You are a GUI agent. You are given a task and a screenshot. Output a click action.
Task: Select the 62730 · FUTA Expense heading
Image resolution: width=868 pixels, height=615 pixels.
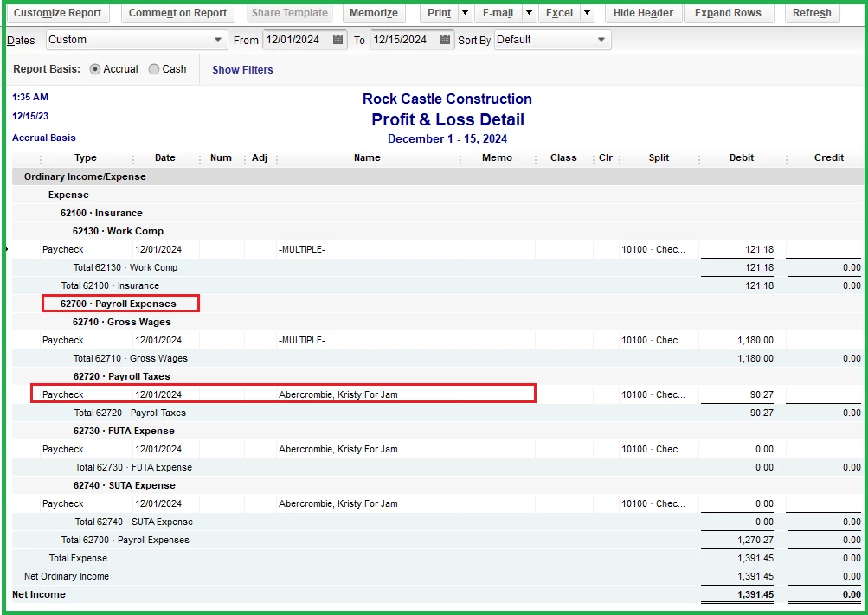pyautogui.click(x=124, y=431)
